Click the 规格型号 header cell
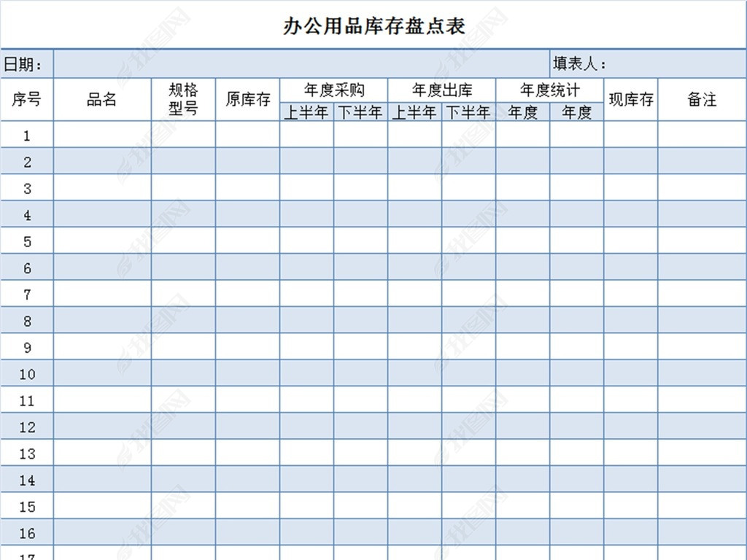 [x=183, y=100]
